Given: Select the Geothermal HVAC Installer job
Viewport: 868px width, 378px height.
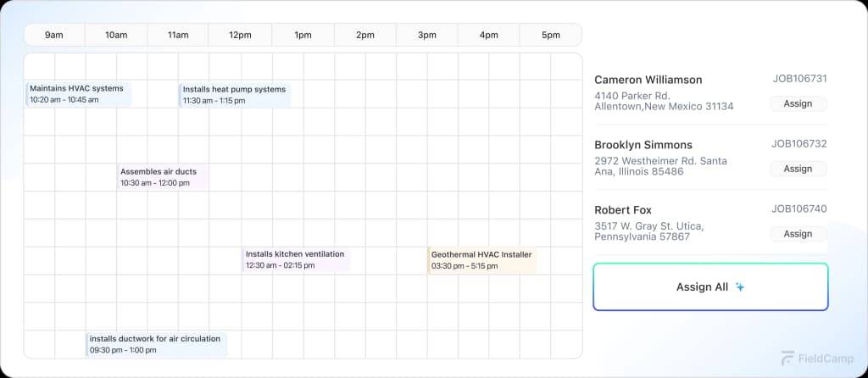Looking at the screenshot, I should pyautogui.click(x=481, y=260).
